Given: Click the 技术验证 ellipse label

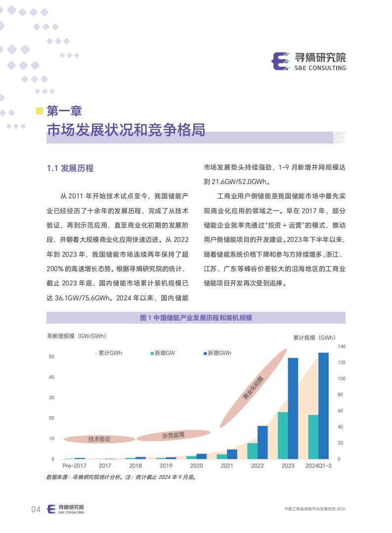Looking at the screenshot, I should 99,439.
